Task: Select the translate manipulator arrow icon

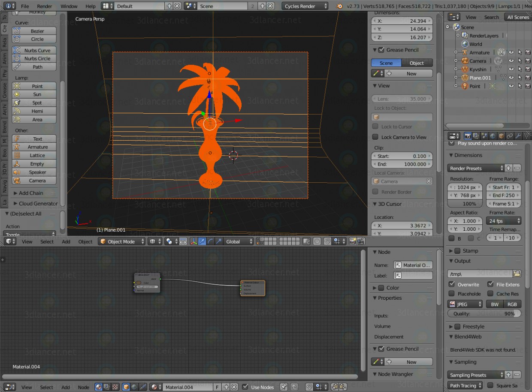Action: [x=202, y=241]
